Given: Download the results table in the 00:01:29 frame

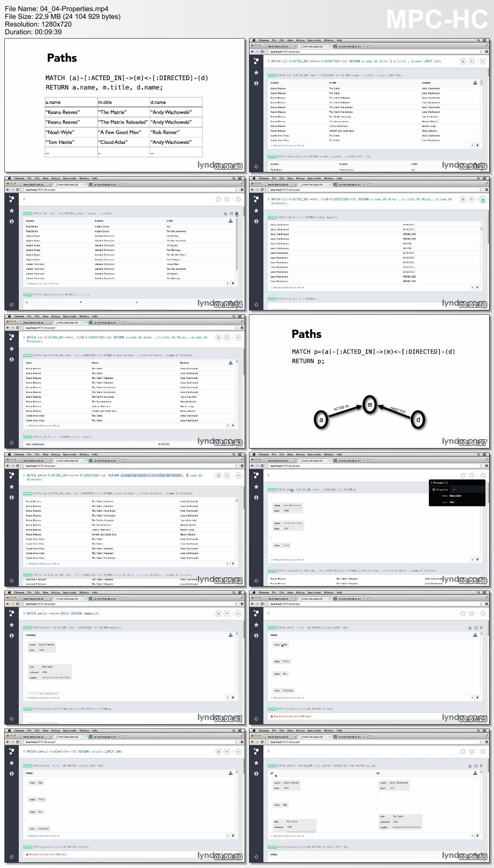Looking at the screenshot, I should 475,83.
